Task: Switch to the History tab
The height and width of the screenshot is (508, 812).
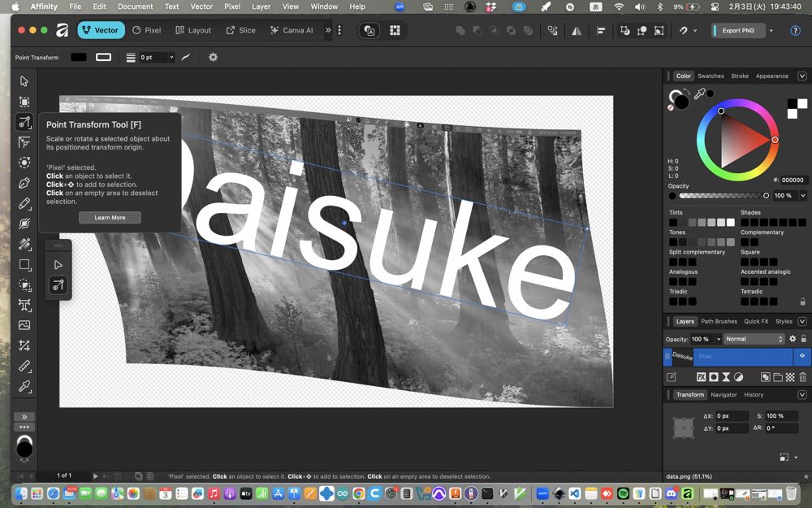Action: click(754, 394)
